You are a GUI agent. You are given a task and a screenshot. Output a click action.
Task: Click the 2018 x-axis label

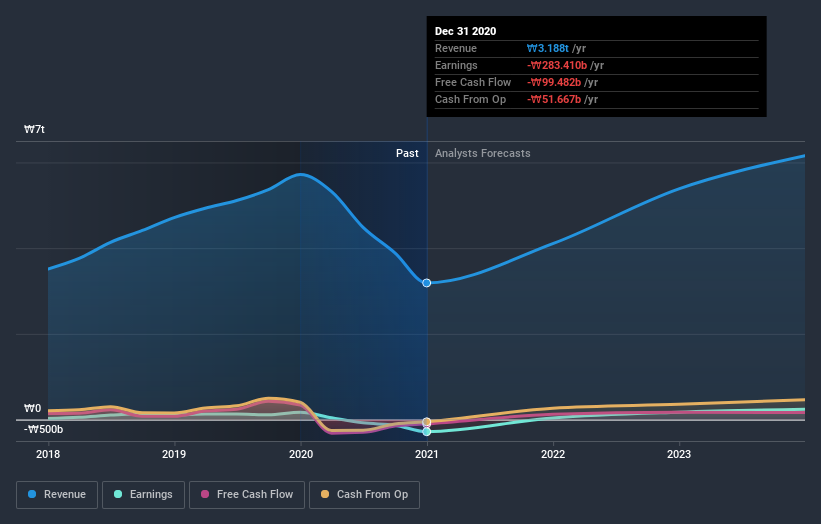coord(48,454)
